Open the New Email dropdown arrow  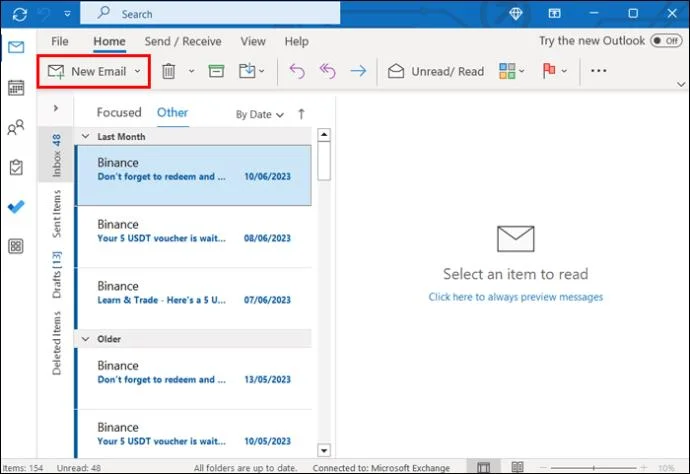click(138, 71)
